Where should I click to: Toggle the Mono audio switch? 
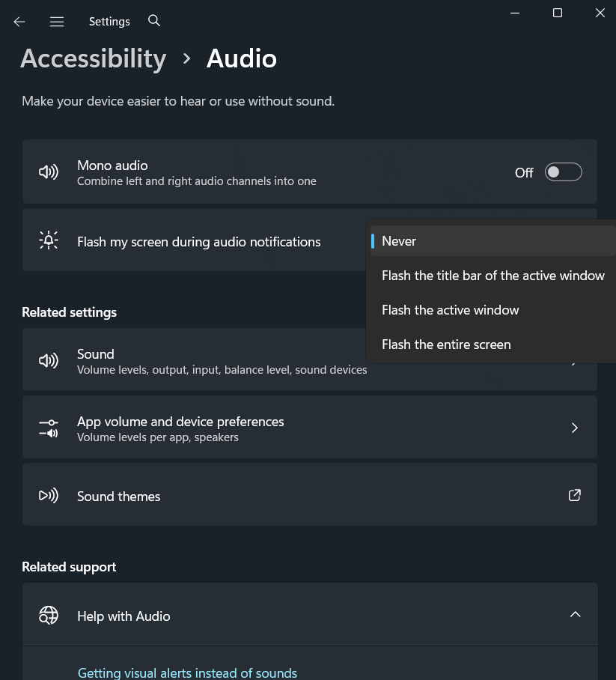pos(563,172)
